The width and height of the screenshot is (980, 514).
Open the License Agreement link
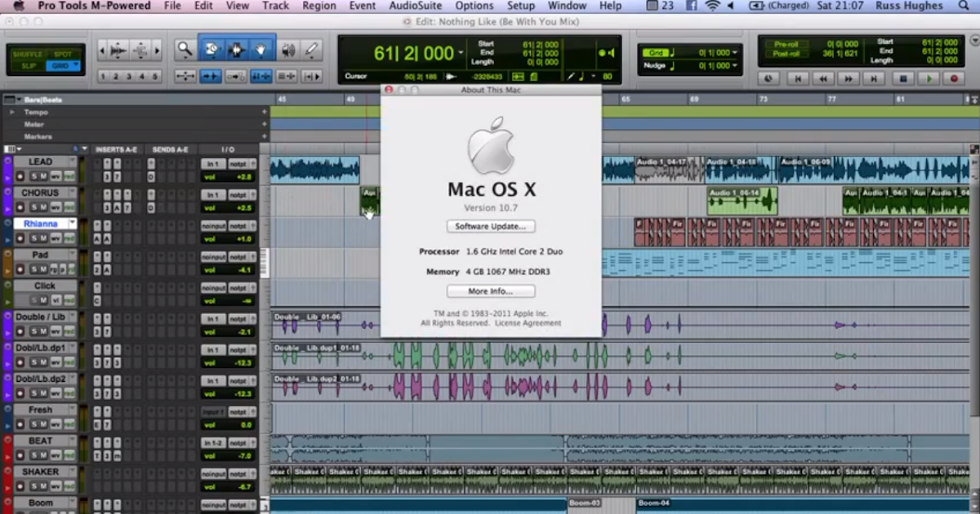(528, 323)
